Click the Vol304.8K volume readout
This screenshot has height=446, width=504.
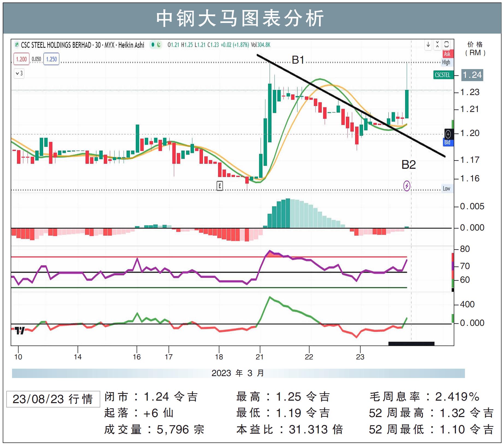tap(261, 45)
